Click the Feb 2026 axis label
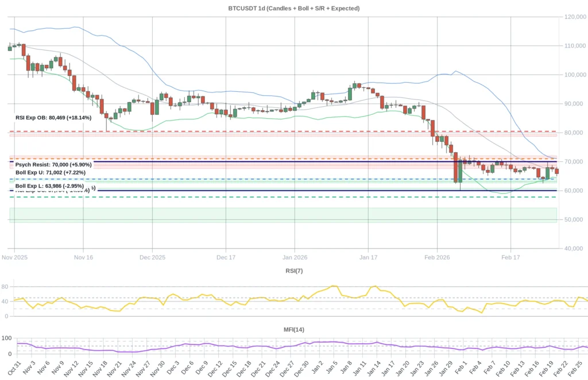The image size is (588, 380). 437,257
